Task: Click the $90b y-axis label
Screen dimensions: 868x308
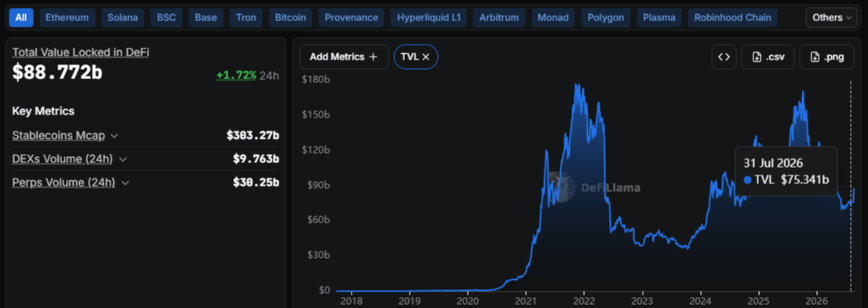Action: tap(319, 185)
